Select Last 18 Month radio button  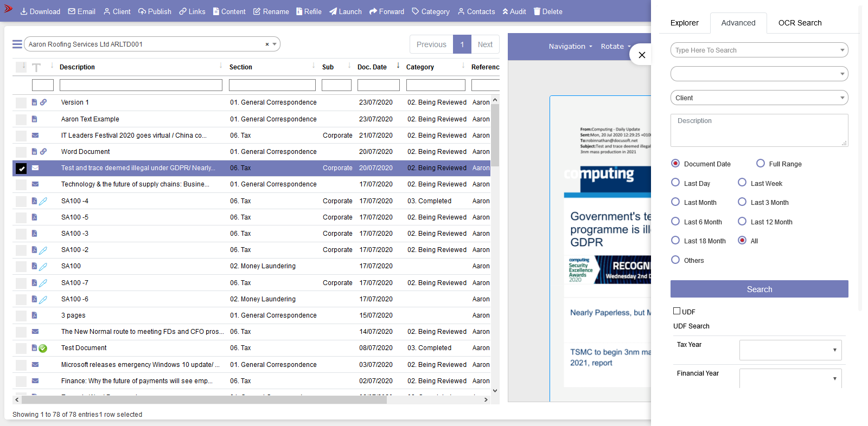click(x=675, y=240)
